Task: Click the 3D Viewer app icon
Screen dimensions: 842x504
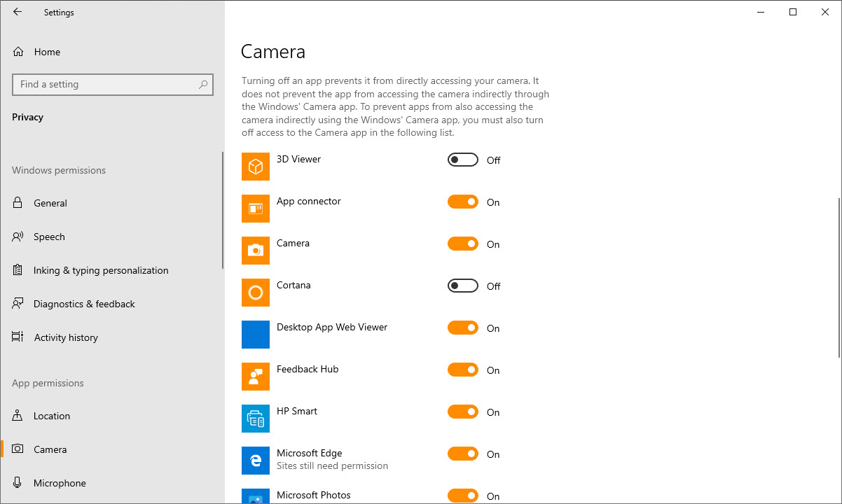Action: [256, 167]
